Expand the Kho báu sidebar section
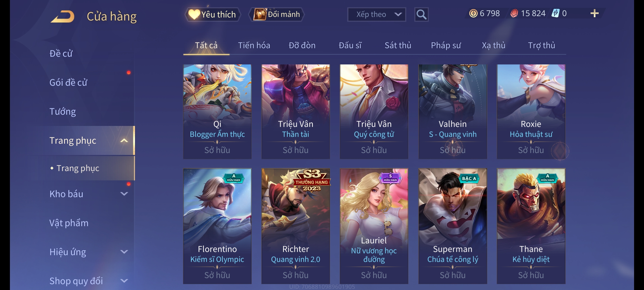644x290 pixels. pyautogui.click(x=124, y=194)
